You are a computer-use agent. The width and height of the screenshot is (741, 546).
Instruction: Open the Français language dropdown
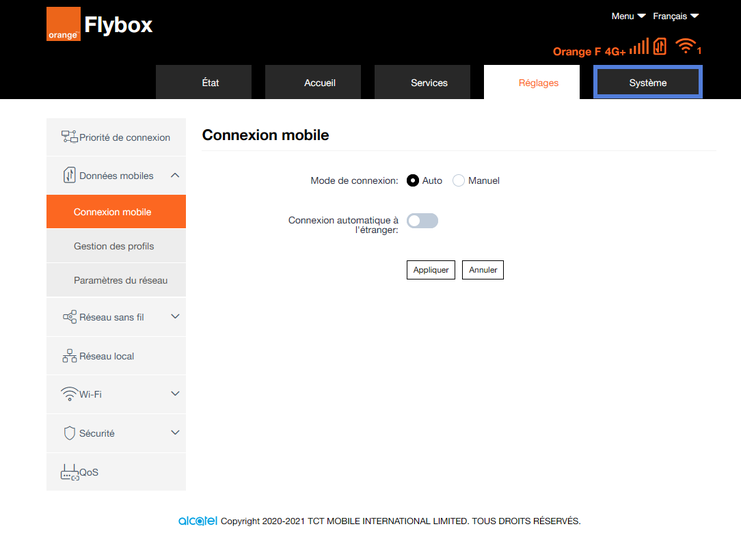click(676, 16)
